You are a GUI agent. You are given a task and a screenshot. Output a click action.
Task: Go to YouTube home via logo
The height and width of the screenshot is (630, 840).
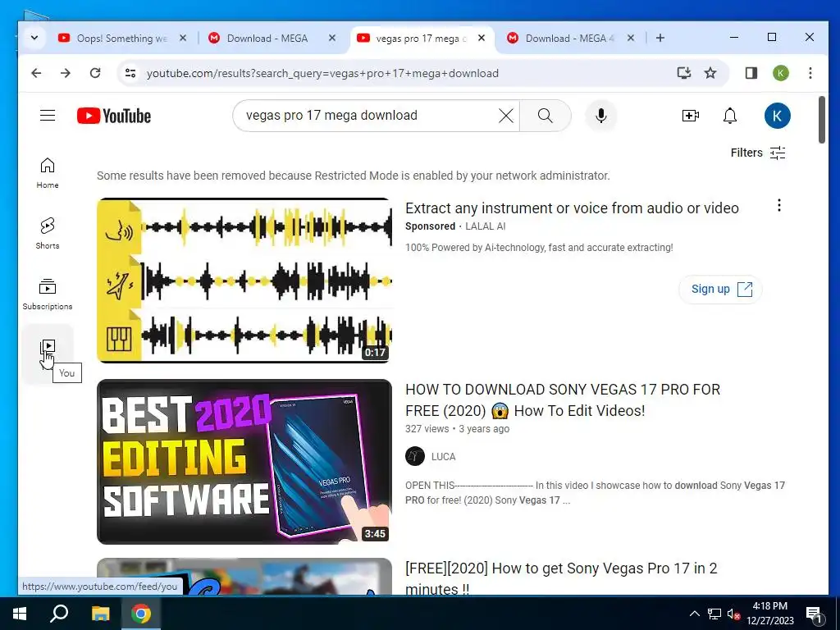coord(113,116)
